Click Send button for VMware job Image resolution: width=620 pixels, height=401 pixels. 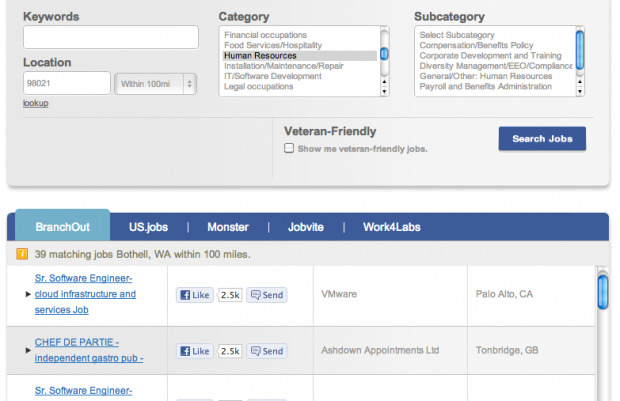click(267, 295)
